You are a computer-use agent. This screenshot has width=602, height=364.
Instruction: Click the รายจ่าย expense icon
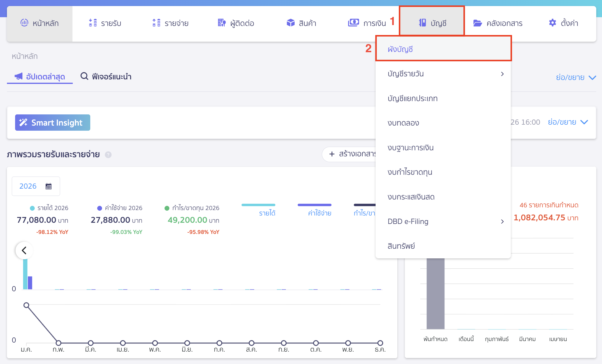click(x=156, y=23)
